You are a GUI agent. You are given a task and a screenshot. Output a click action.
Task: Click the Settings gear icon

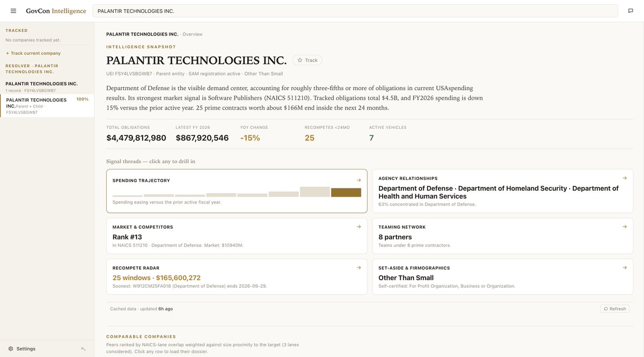(11, 348)
